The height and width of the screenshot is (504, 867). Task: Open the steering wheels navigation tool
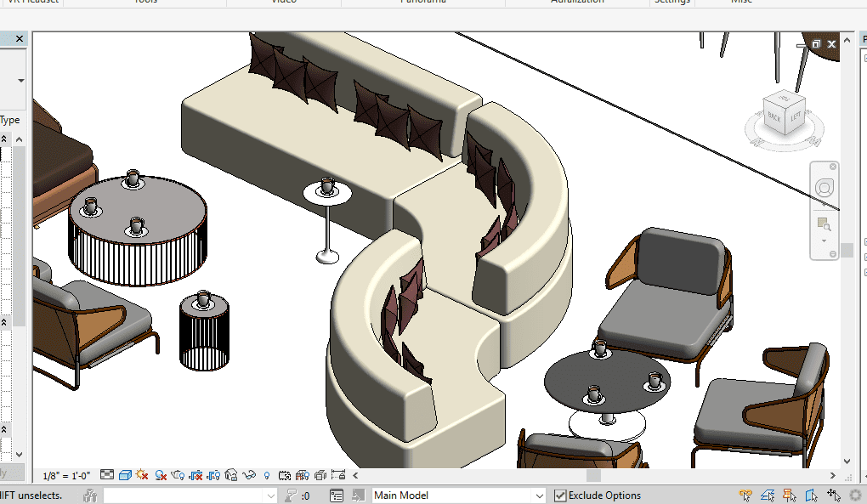pyautogui.click(x=824, y=188)
